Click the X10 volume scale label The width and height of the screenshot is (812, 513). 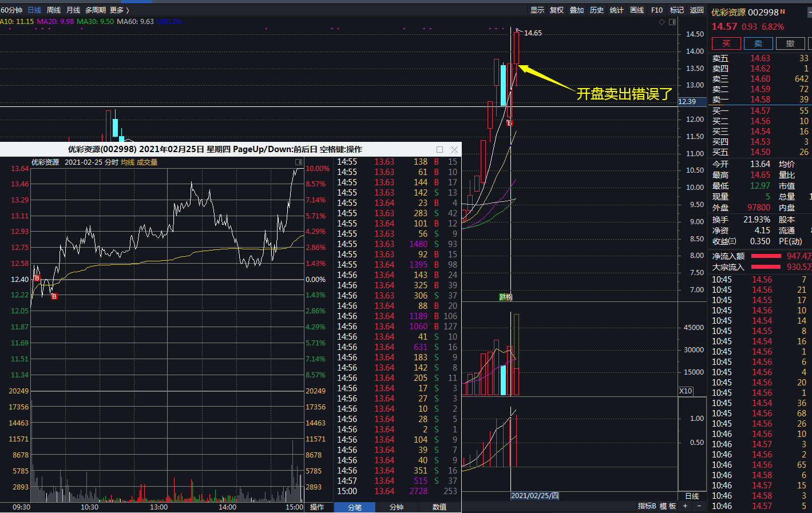pos(686,391)
